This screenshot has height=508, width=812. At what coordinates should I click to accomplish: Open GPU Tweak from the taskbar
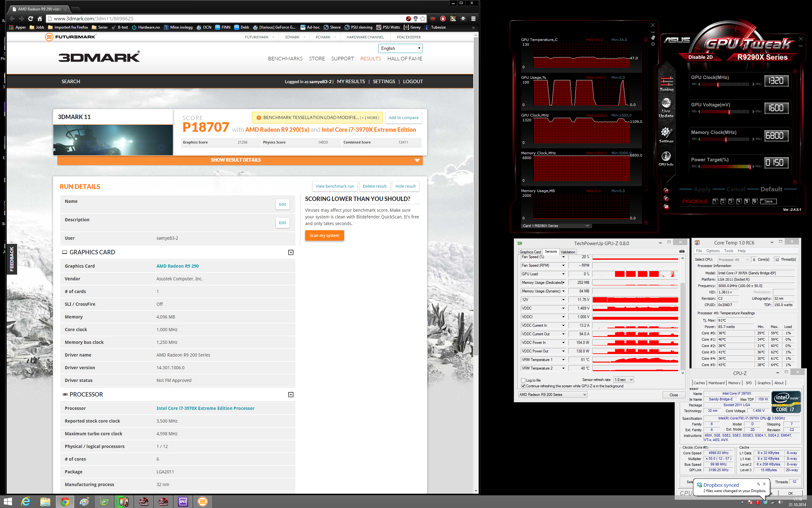144,502
